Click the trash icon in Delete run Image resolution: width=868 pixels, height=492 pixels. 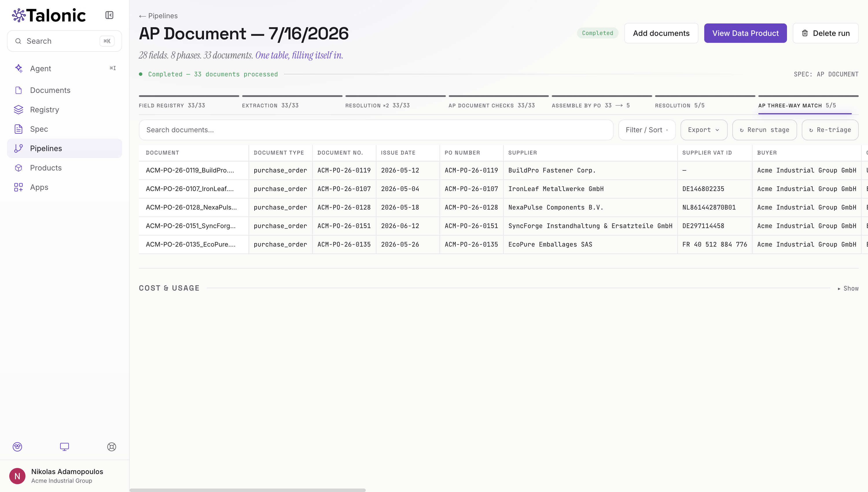(x=805, y=33)
